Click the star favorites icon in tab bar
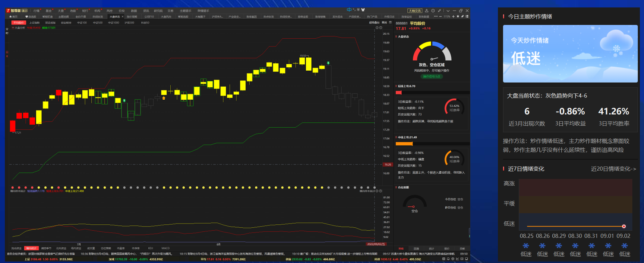Image resolution: width=644 pixels, height=263 pixels. click(x=458, y=16)
